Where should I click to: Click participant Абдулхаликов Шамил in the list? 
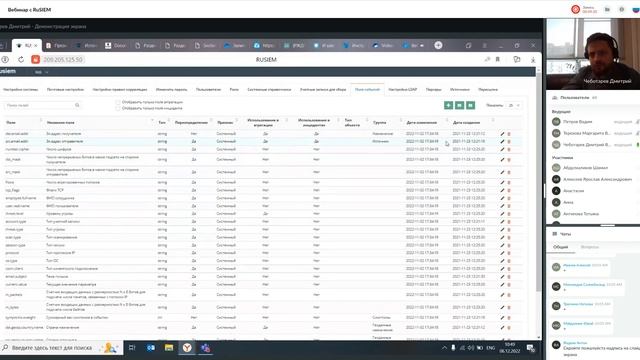pos(585,168)
